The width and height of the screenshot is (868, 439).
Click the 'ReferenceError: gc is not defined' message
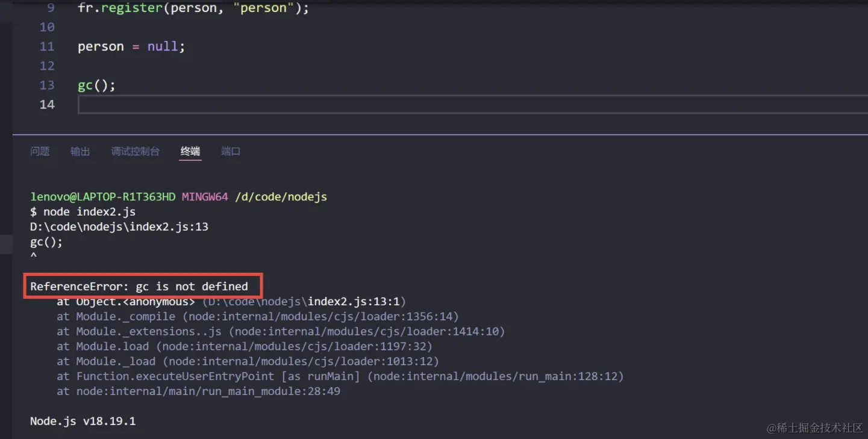[x=139, y=286]
